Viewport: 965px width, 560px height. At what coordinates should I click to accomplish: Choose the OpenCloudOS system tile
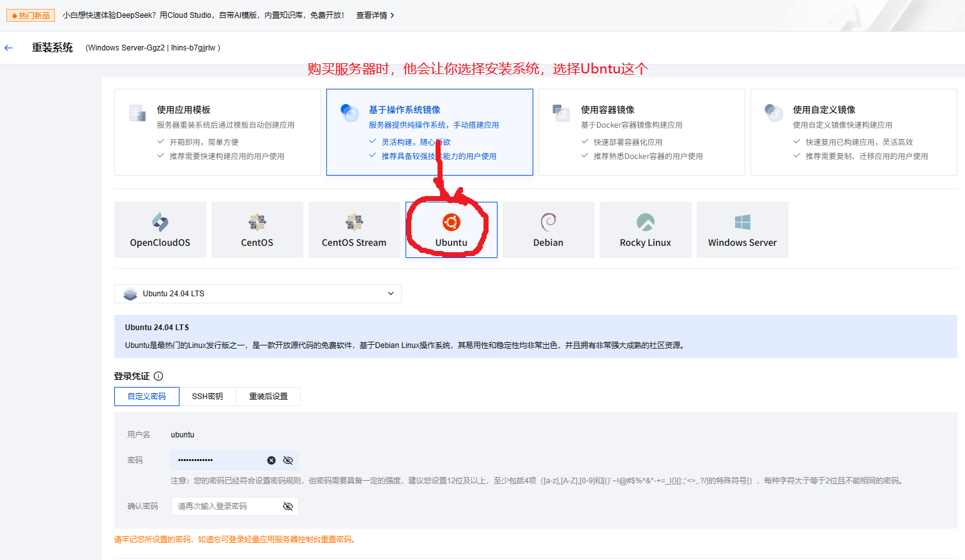click(x=160, y=230)
